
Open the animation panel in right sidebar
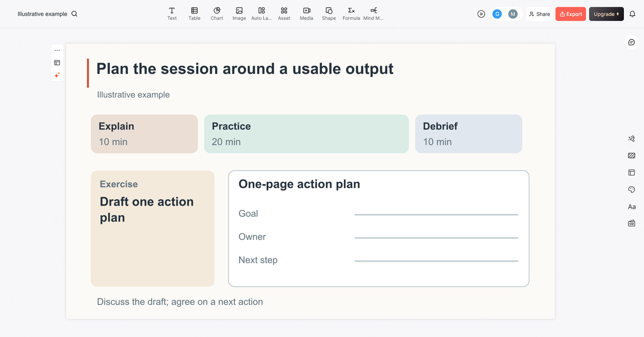point(631,139)
